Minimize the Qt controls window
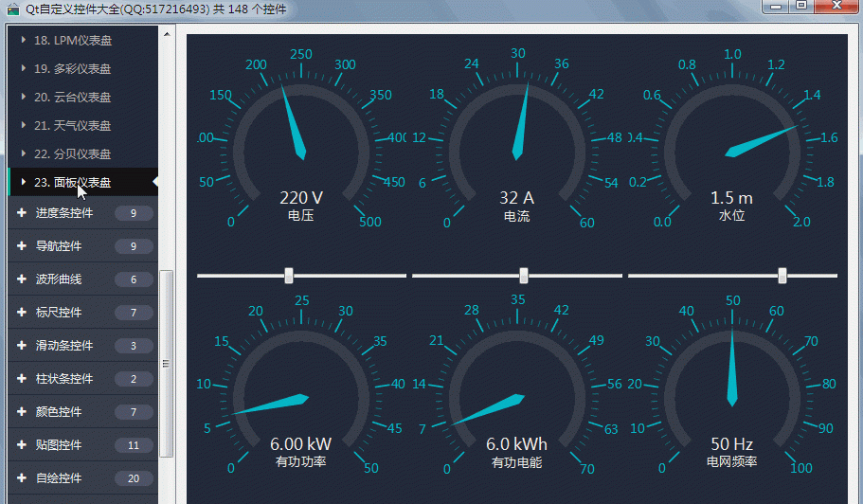The height and width of the screenshot is (504, 863). coord(776,6)
